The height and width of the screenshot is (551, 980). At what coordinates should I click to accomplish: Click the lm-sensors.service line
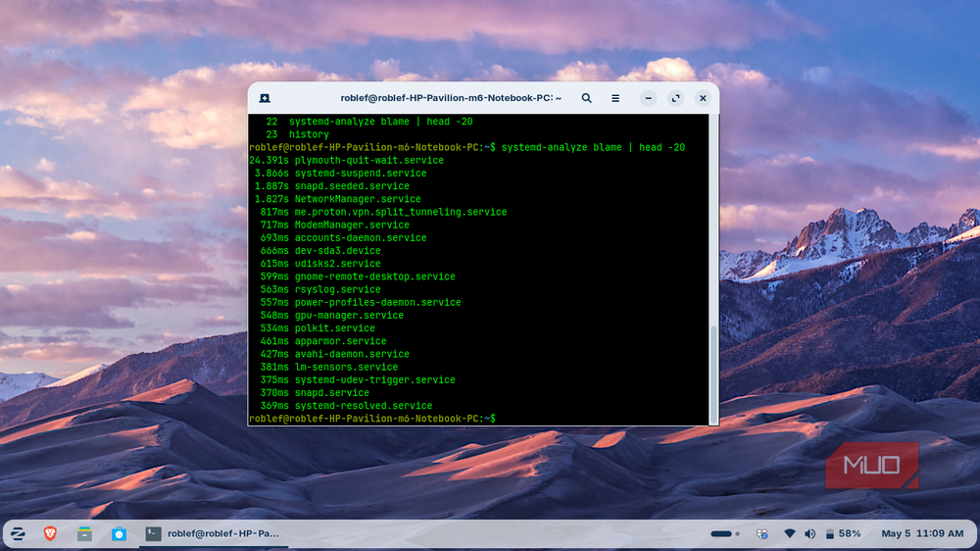[x=328, y=367]
